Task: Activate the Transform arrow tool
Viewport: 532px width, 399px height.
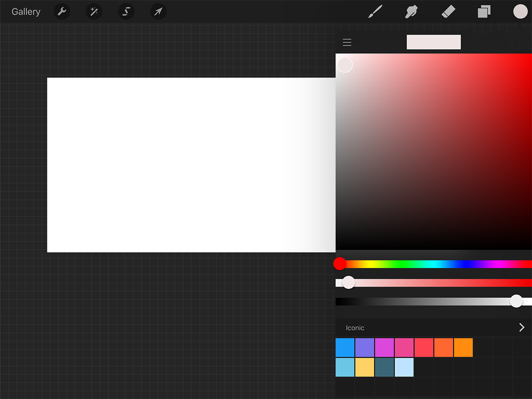Action: coord(158,12)
